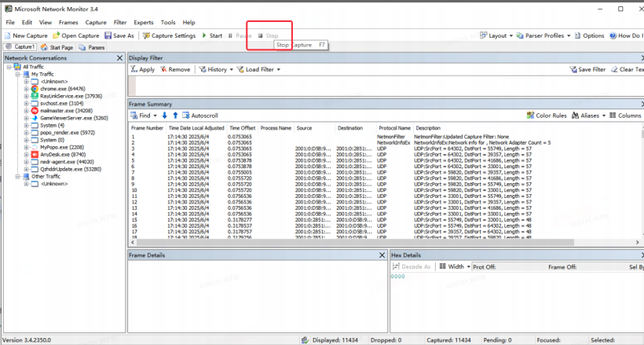Select System (4) in the tree
The width and height of the screenshot is (644, 345).
tap(52, 126)
